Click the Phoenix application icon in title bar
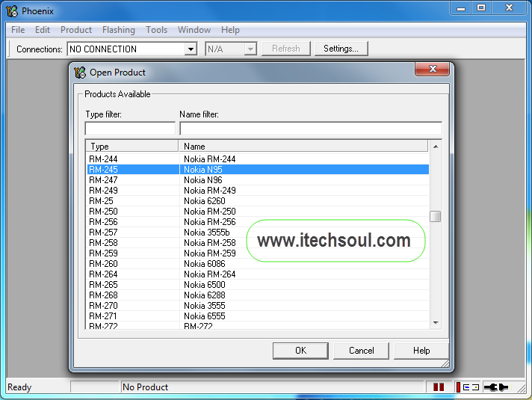The image size is (532, 400). click(x=12, y=11)
